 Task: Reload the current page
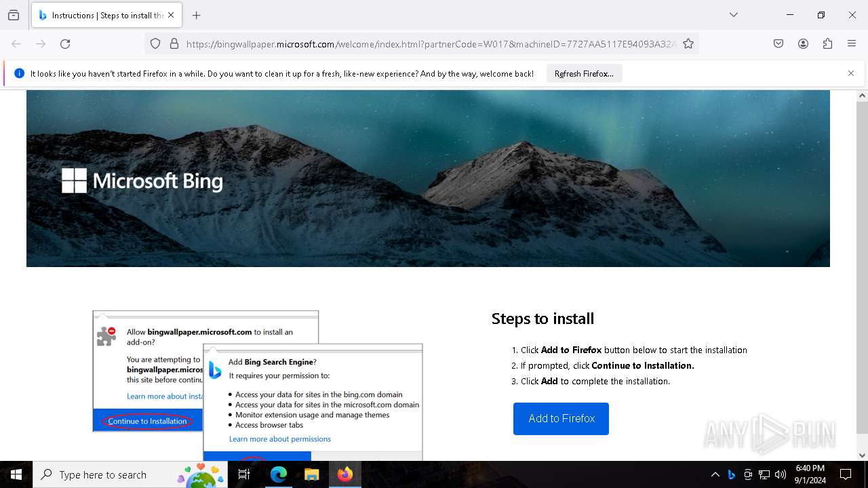(65, 44)
